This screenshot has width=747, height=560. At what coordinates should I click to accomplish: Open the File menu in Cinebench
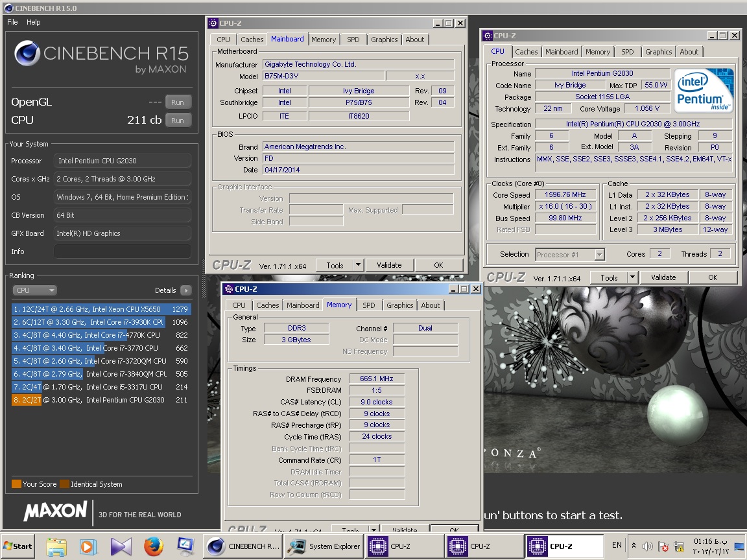point(12,22)
